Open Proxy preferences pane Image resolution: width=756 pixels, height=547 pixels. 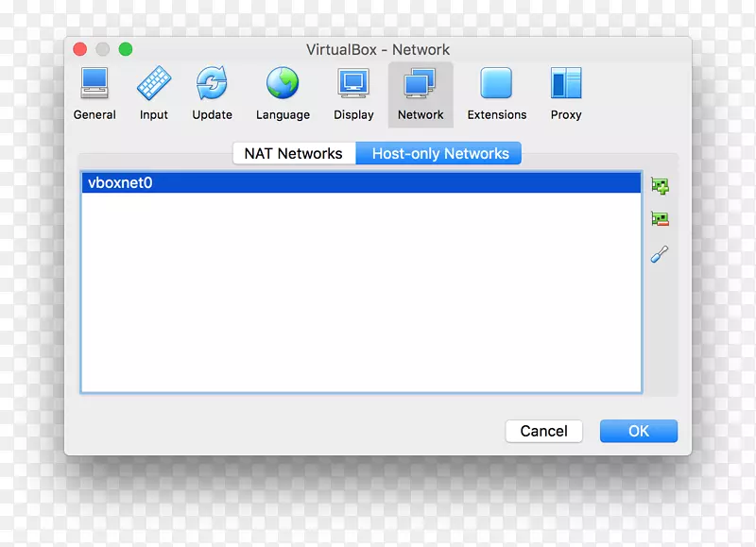pyautogui.click(x=565, y=92)
